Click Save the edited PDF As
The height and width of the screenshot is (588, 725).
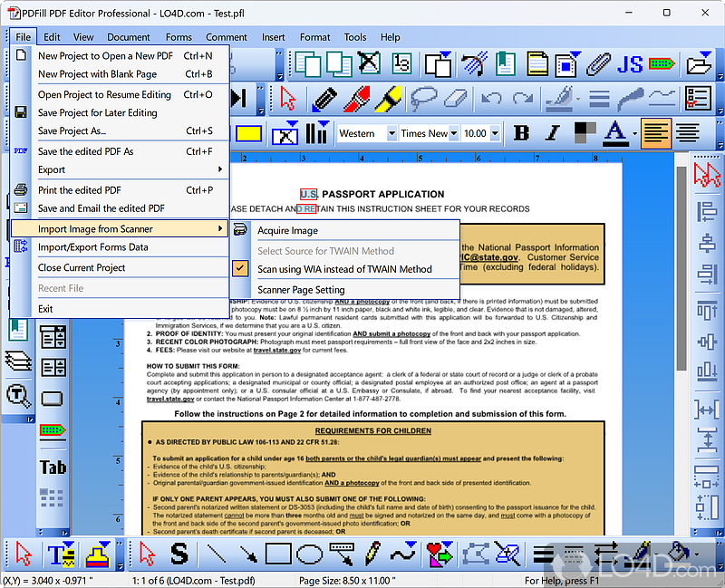pyautogui.click(x=120, y=151)
